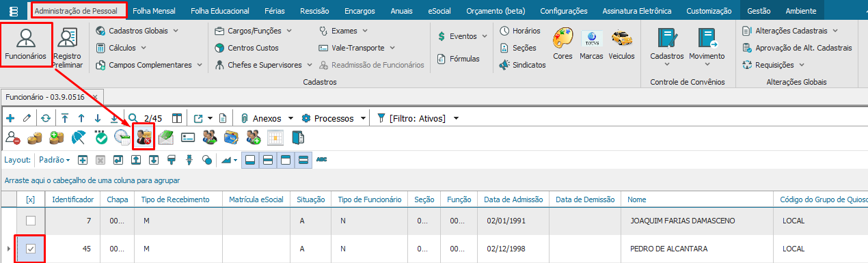Open Registro Preliminar

pos(68,48)
